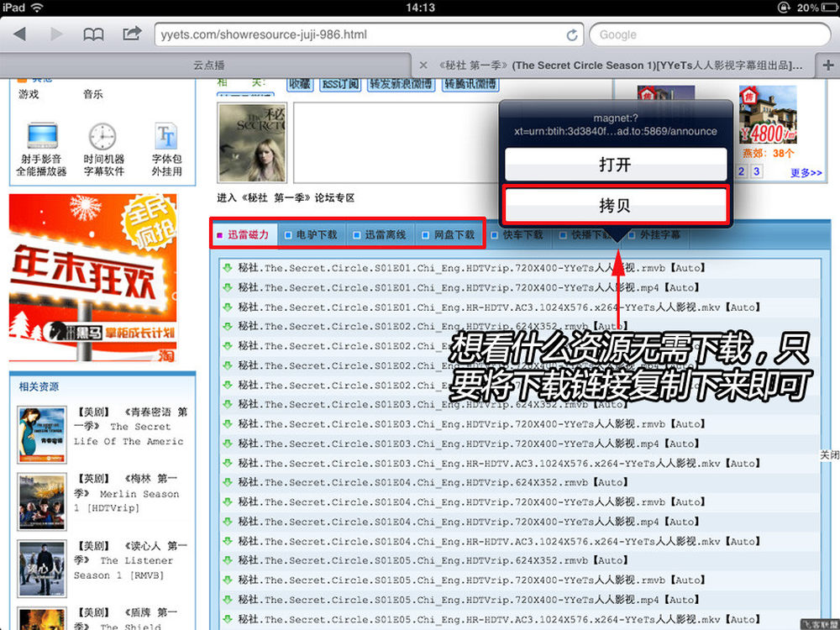Tap the Secret Circle poster thumbnail

coord(252,143)
